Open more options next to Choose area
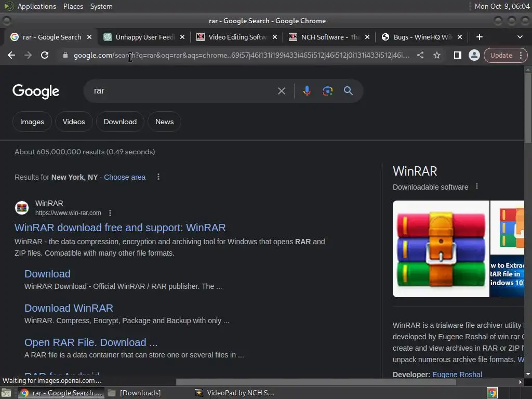532x399 pixels. click(158, 177)
